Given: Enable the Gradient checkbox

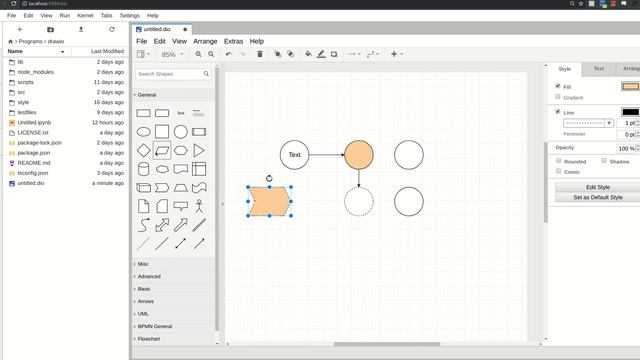Looking at the screenshot, I should click(558, 97).
